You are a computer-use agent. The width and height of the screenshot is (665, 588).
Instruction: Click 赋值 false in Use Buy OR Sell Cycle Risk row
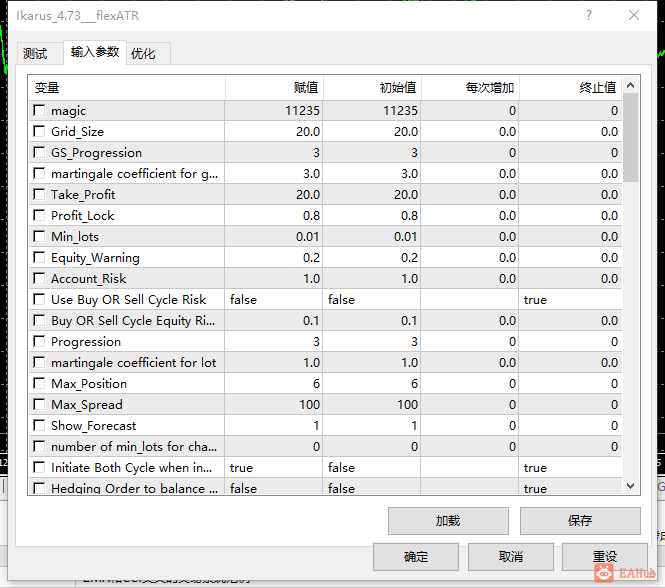click(x=274, y=300)
